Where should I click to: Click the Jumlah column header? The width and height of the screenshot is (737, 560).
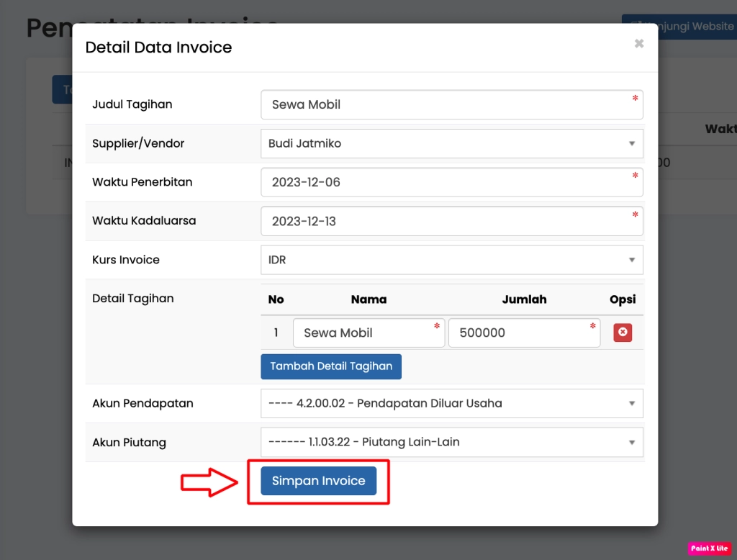[x=524, y=299]
